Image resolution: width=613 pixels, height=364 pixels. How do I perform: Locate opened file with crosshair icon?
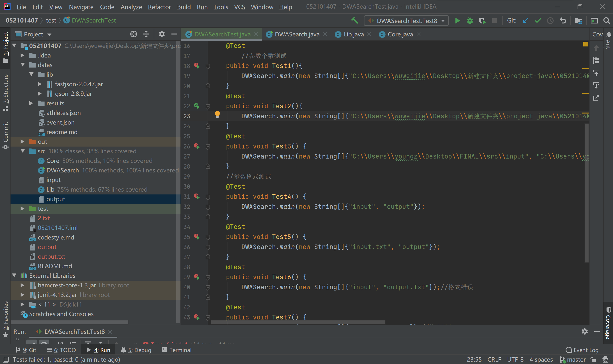(133, 34)
